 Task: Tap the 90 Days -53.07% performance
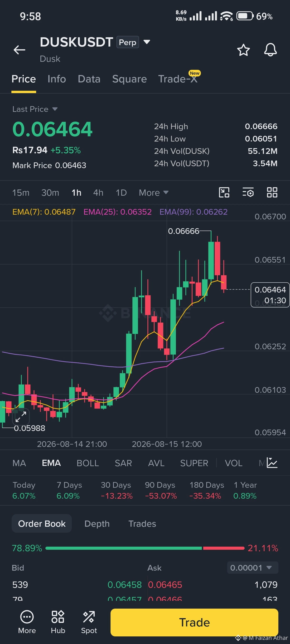pos(161,490)
